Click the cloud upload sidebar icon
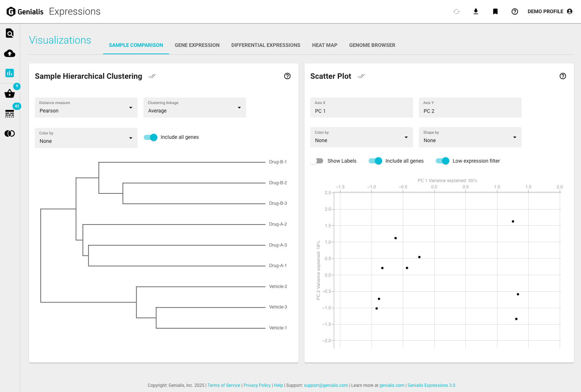This screenshot has height=392, width=581. (10, 53)
